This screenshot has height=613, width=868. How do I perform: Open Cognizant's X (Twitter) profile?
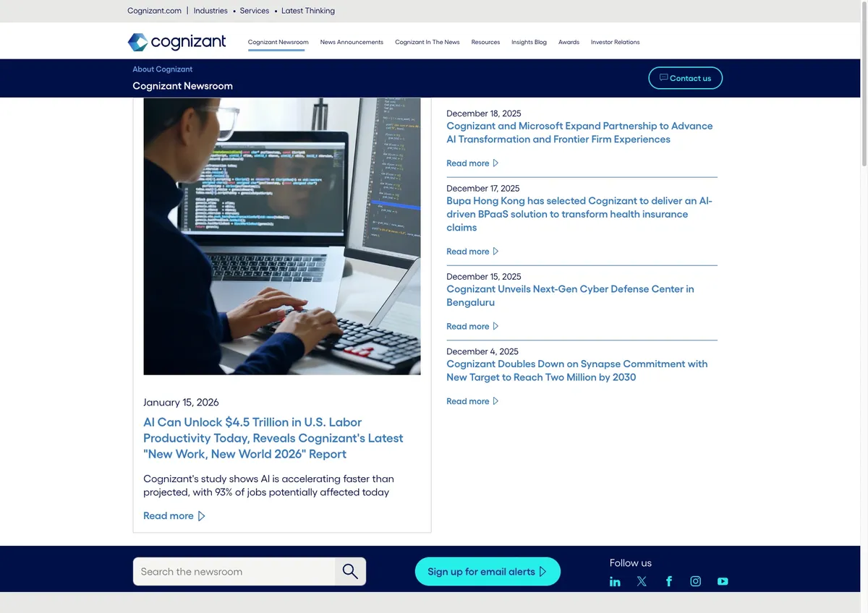pos(642,581)
